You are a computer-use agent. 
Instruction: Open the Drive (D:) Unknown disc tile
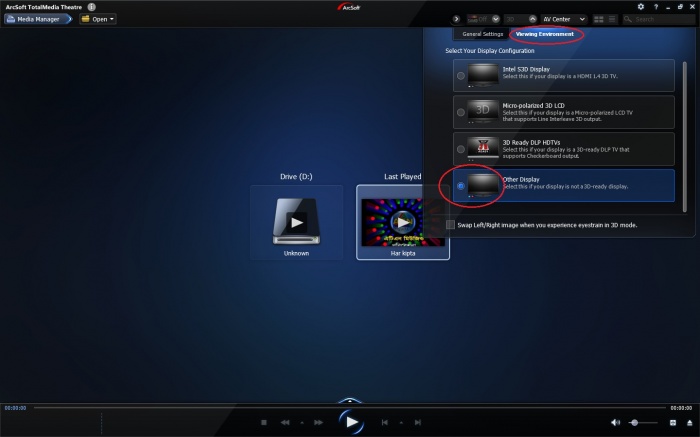296,222
